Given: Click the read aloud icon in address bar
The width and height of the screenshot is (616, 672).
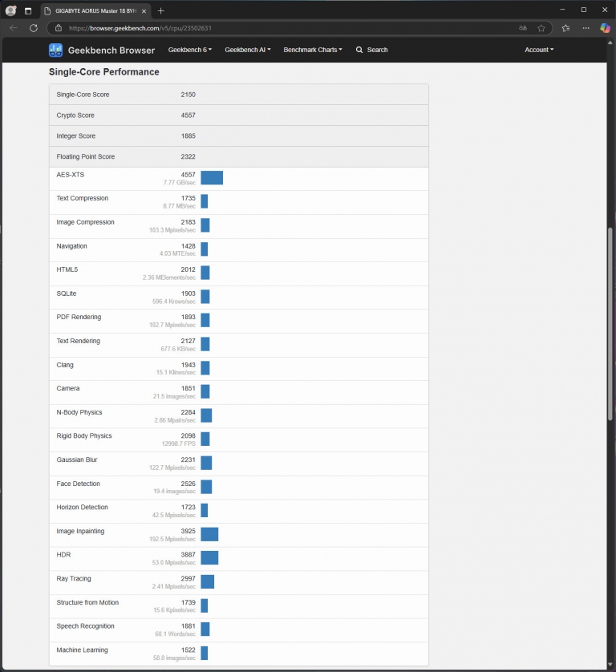Looking at the screenshot, I should (x=522, y=28).
